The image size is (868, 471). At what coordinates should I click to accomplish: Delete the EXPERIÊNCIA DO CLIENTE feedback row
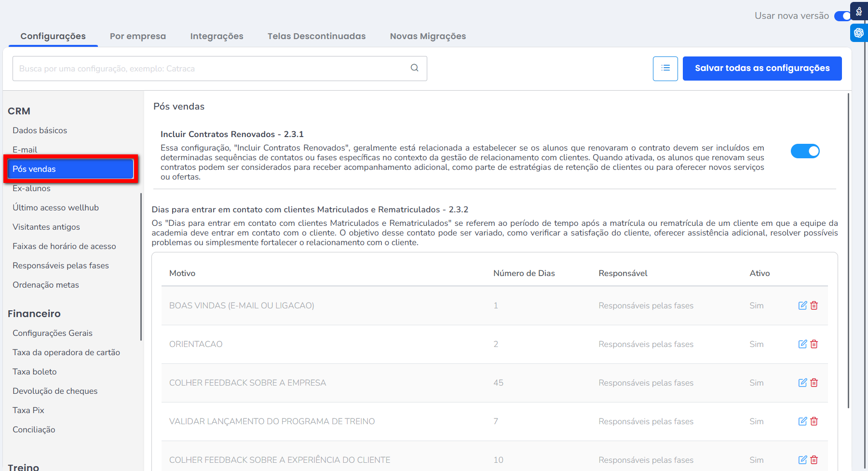814,460
